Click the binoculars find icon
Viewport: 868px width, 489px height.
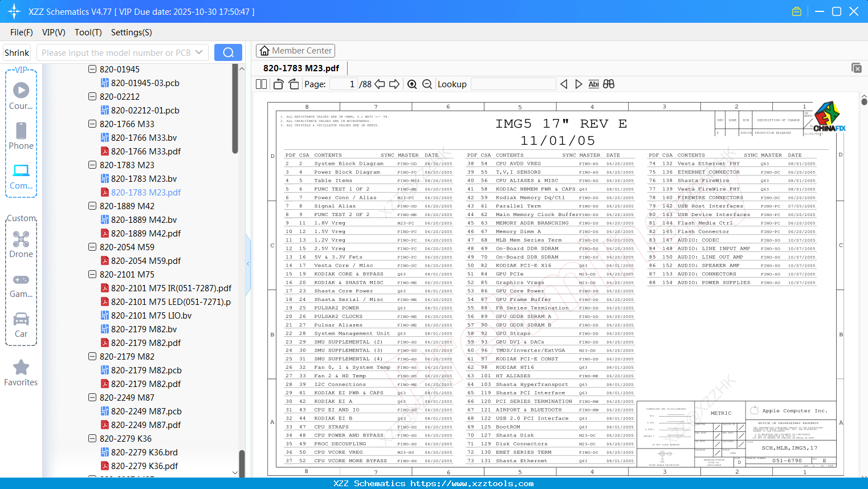click(x=609, y=84)
